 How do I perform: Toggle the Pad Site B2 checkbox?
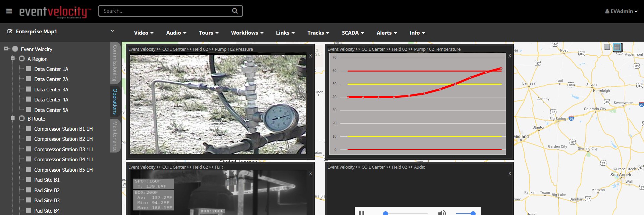(x=29, y=190)
